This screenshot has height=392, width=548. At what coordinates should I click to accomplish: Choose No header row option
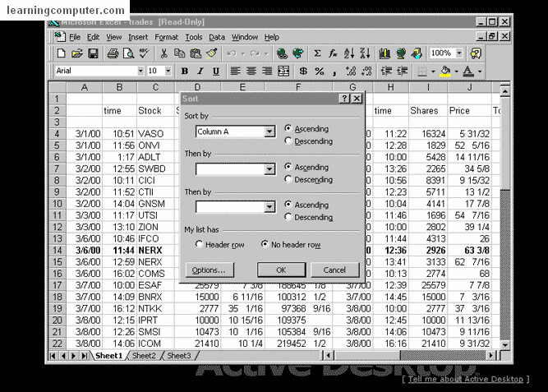pos(265,244)
